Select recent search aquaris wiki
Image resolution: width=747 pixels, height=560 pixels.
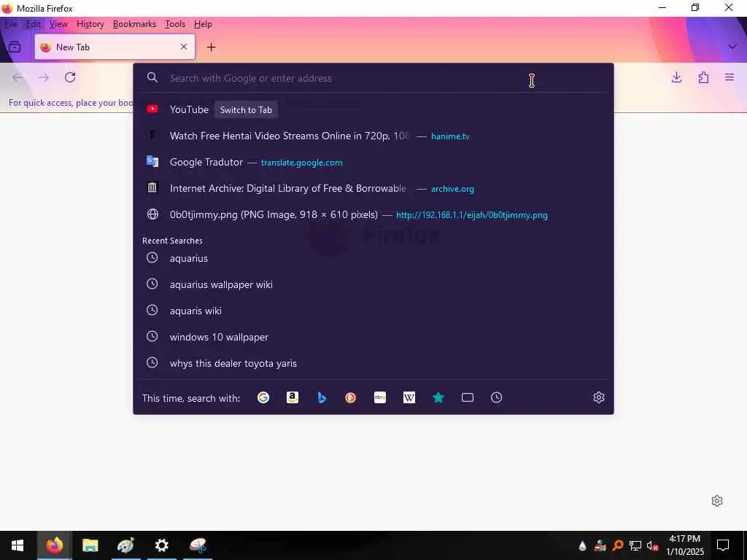373,311
